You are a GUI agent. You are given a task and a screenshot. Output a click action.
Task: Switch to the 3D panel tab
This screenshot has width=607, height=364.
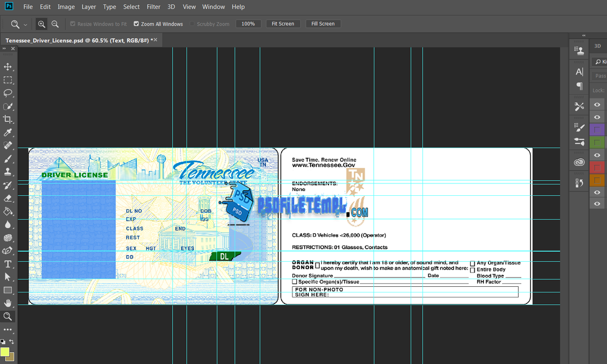[x=598, y=46]
